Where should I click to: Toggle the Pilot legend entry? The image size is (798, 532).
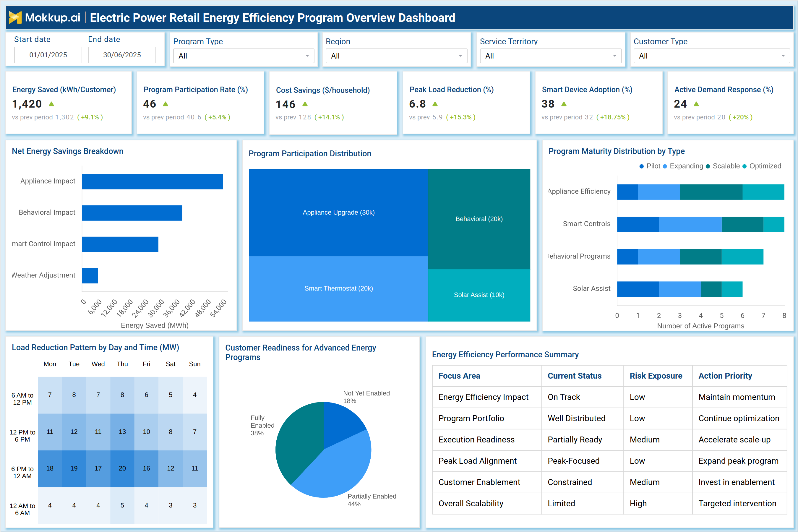[x=650, y=166]
